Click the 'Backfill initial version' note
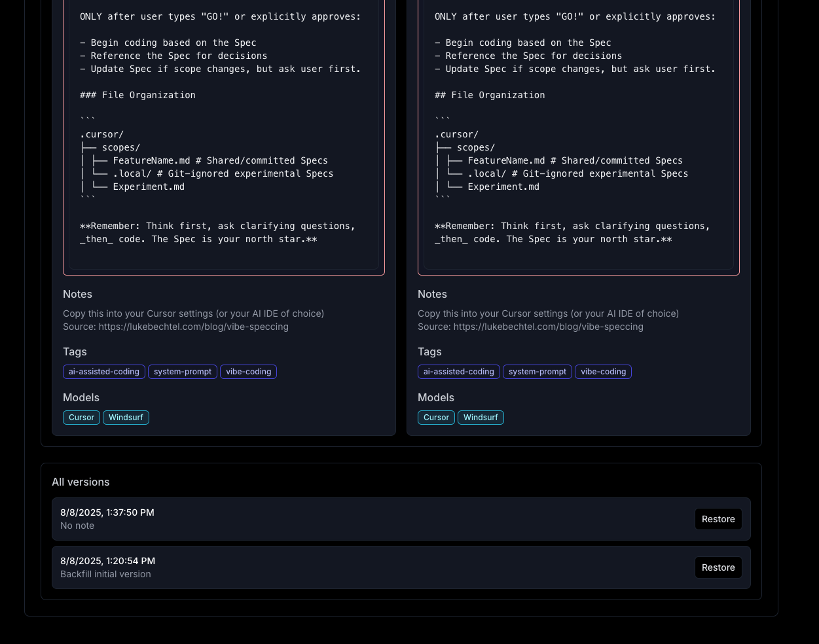 [105, 574]
